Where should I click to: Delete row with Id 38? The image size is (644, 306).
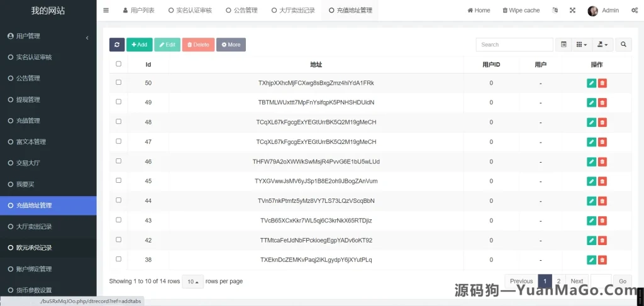point(602,260)
